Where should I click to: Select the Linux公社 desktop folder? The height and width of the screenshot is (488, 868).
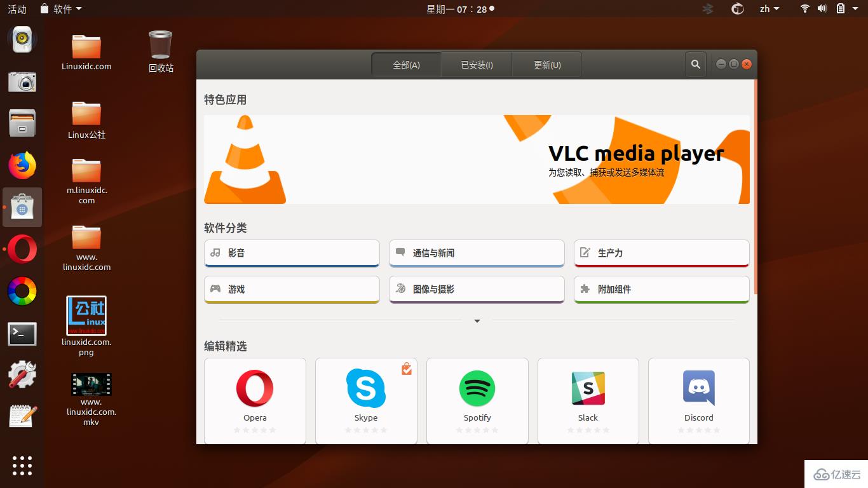[86, 119]
